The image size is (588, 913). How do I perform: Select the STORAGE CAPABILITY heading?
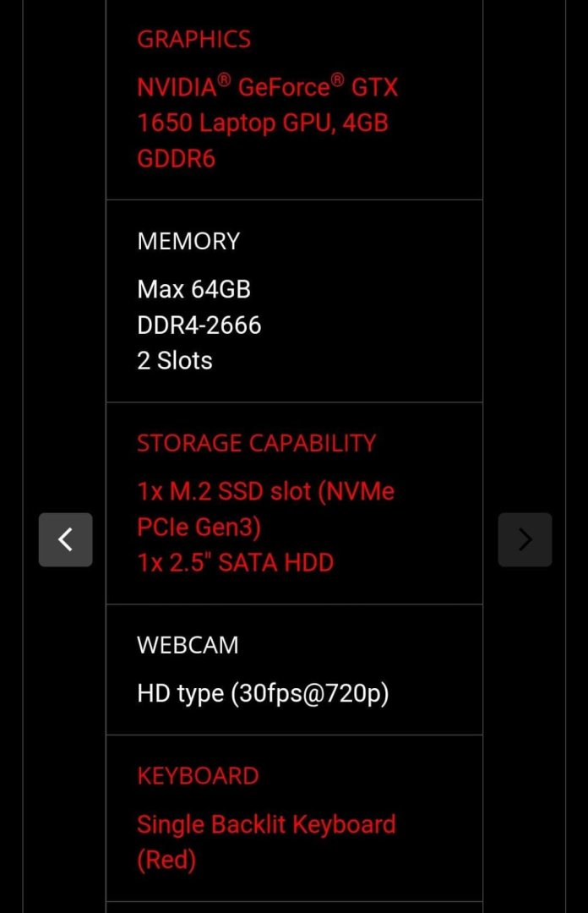(x=256, y=443)
